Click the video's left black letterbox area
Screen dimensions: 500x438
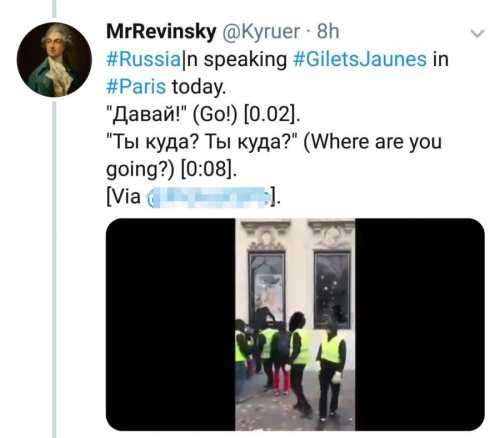[171, 324]
